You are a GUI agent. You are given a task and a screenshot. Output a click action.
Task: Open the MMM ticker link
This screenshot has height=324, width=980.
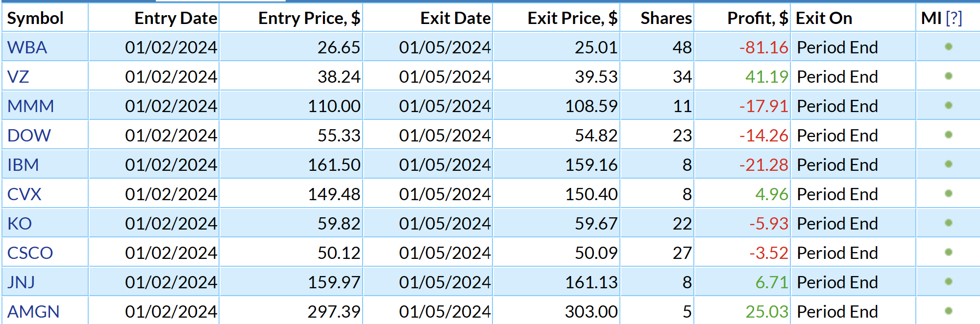coord(31,106)
